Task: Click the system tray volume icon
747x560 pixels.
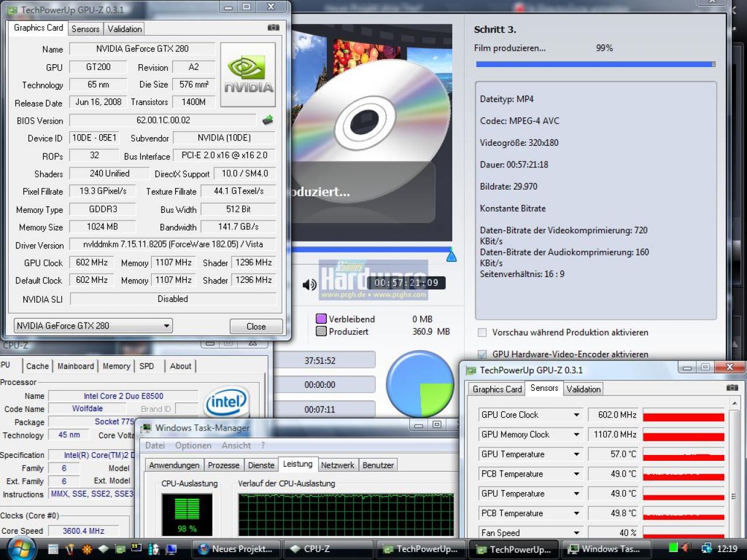Action: [686, 548]
